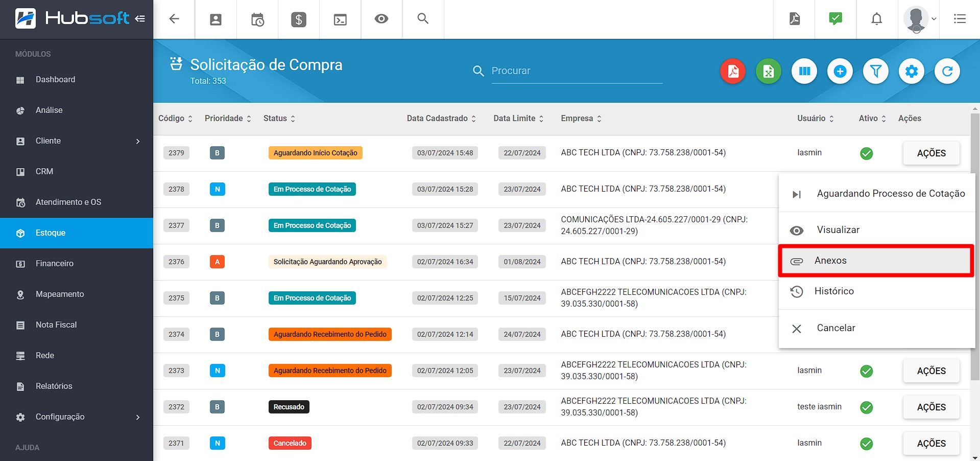
Task: Open notifications bell
Action: pyautogui.click(x=877, y=19)
